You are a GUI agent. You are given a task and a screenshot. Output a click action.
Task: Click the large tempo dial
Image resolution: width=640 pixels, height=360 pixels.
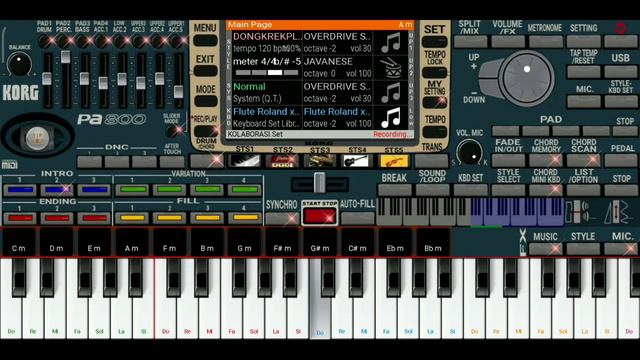(x=527, y=78)
